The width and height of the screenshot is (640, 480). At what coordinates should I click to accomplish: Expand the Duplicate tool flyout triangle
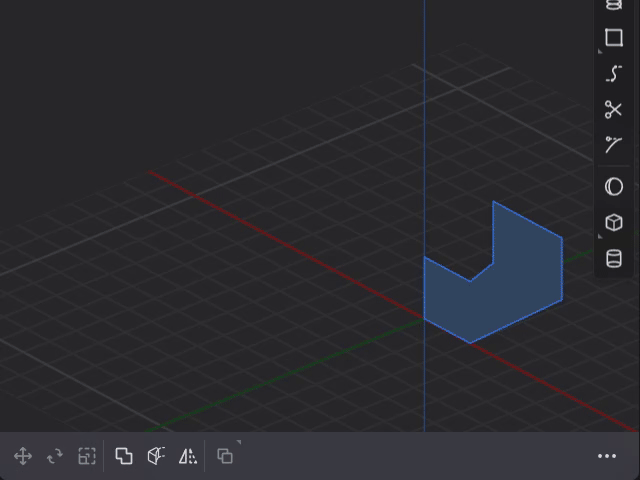coord(239,442)
